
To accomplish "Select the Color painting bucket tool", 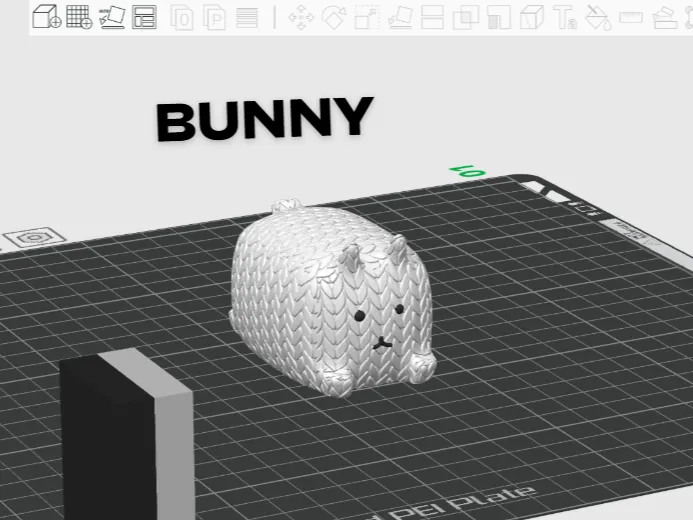I will [x=598, y=18].
